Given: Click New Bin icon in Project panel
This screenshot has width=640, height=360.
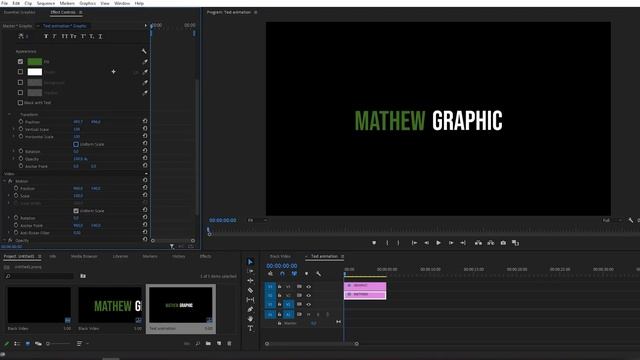Looking at the screenshot, I should tap(209, 344).
